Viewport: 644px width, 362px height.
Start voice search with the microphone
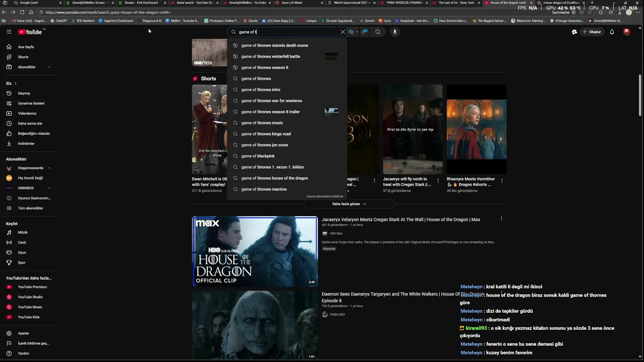394,32
